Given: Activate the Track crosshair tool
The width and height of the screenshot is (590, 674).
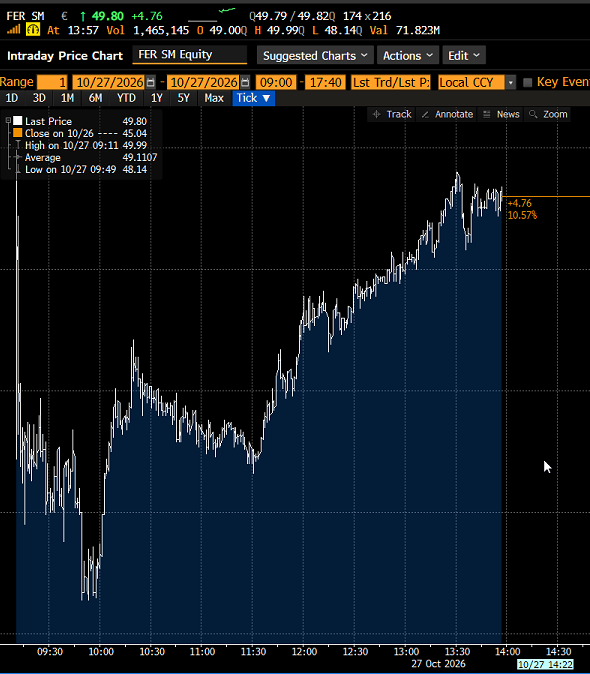Looking at the screenshot, I should [392, 114].
